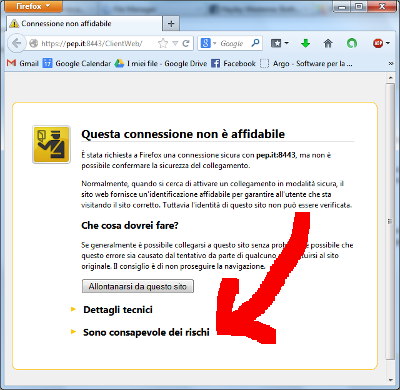Viewport: 400px width, 390px height.
Task: Click the scrollbar down arrow
Action: 390,380
